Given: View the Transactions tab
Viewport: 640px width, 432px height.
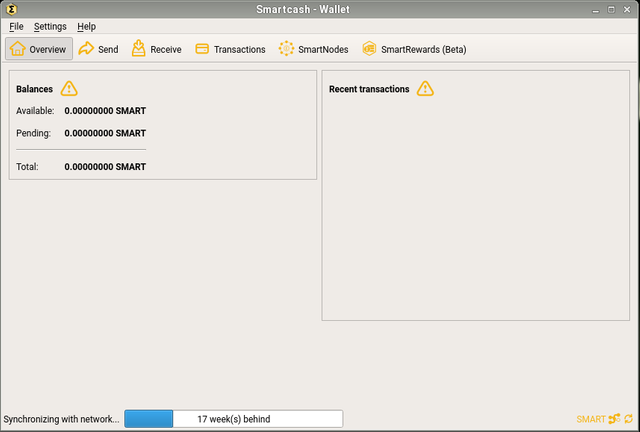Looking at the screenshot, I should tap(231, 49).
